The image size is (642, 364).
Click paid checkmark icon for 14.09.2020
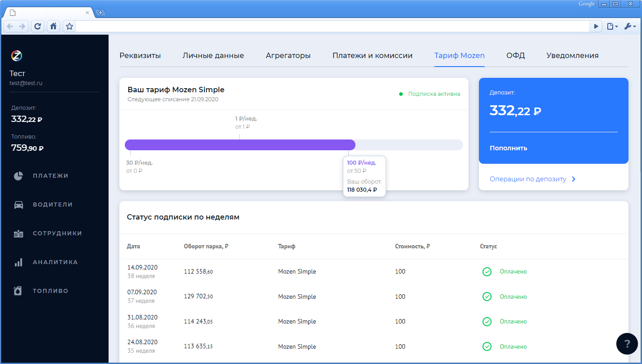[487, 272]
